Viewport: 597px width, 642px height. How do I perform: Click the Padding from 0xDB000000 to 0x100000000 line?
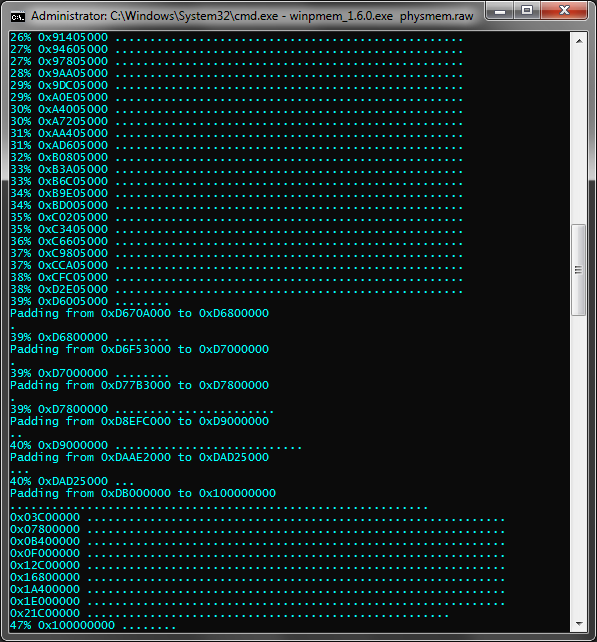pyautogui.click(x=143, y=493)
